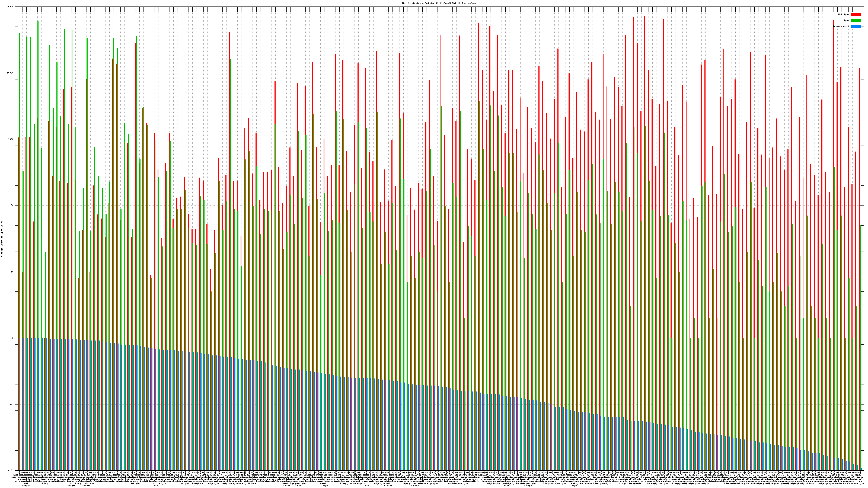The image size is (868, 488).
Task: Select the 'Score (0..1)' legend label
Action: tap(841, 26)
